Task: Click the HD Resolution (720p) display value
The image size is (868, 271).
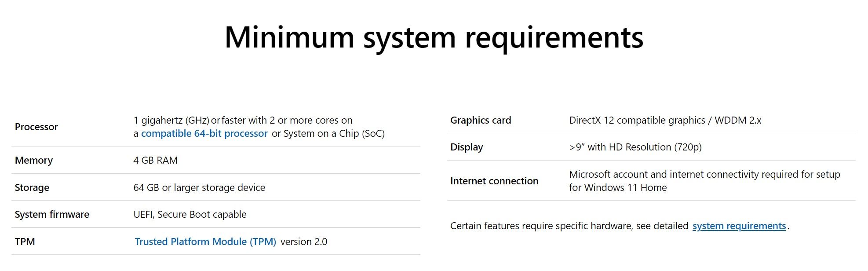Action: tap(635, 147)
